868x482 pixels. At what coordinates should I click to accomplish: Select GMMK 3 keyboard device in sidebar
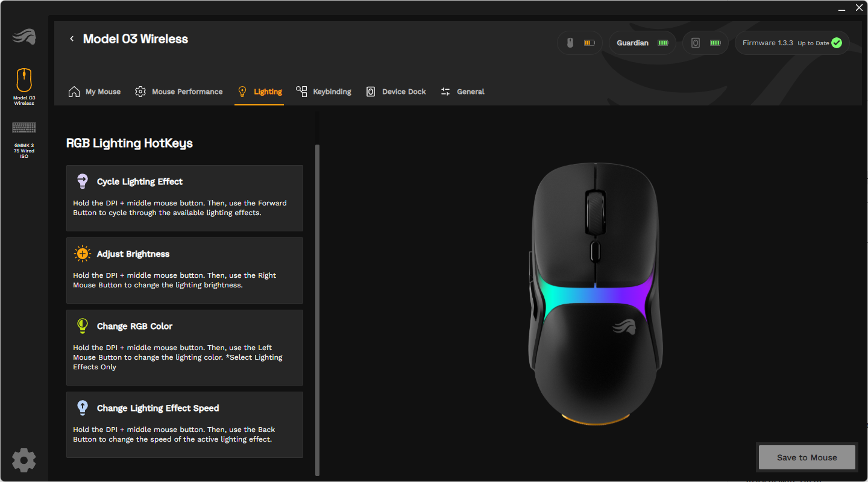click(24, 140)
